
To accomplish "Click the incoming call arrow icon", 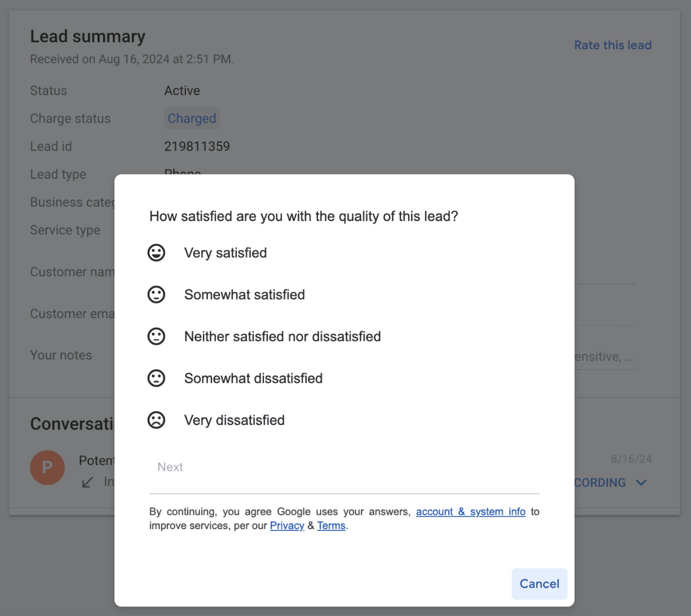I will click(x=88, y=482).
